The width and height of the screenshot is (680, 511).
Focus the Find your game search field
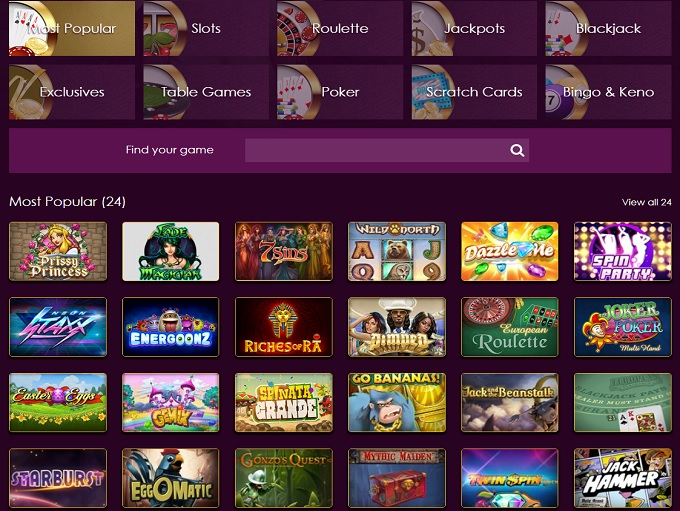[375, 150]
